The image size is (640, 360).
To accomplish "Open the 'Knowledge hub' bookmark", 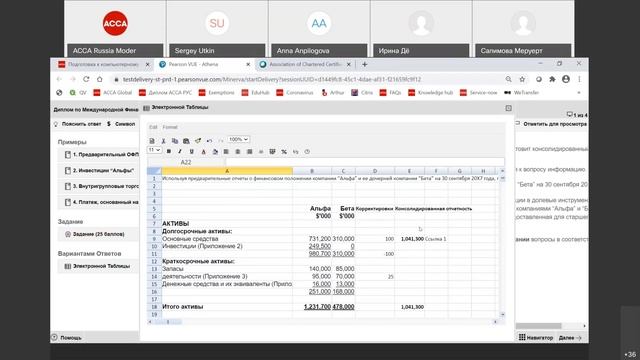I will pyautogui.click(x=431, y=93).
